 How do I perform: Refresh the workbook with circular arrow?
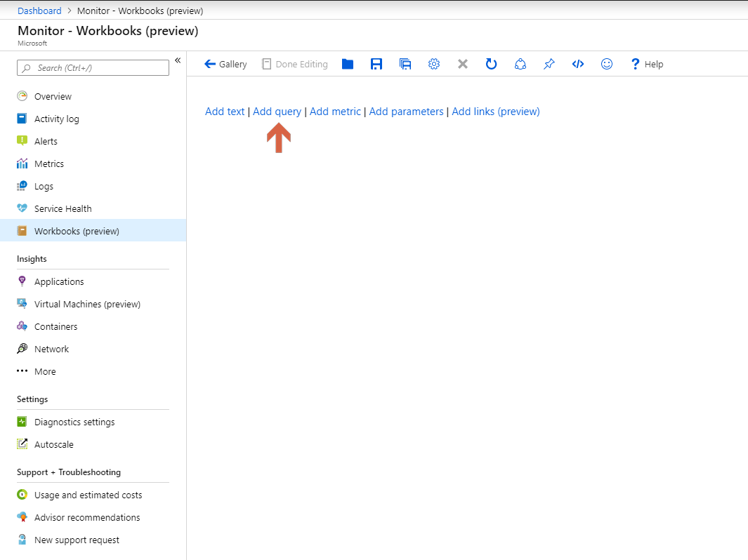pyautogui.click(x=492, y=64)
